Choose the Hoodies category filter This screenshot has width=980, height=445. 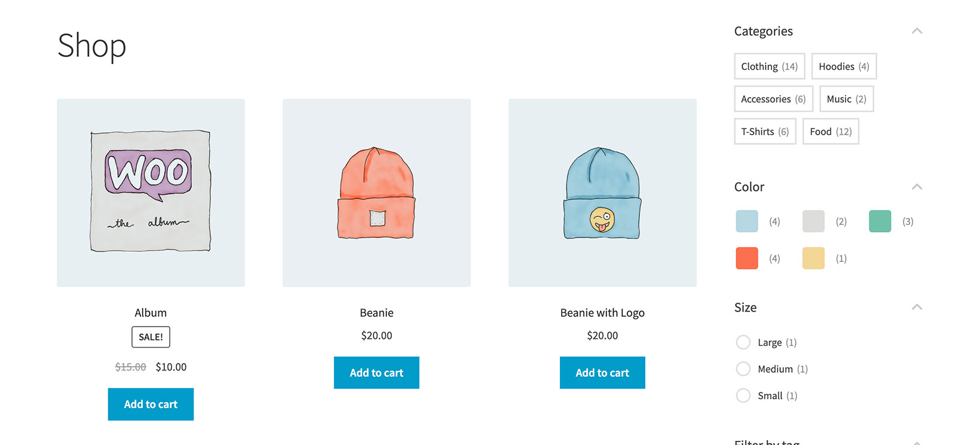(x=844, y=66)
